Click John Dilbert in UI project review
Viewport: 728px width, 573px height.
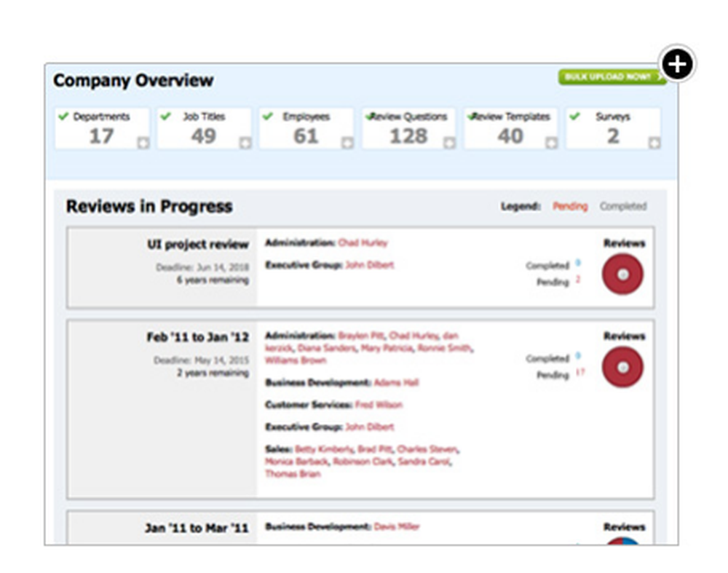[370, 265]
